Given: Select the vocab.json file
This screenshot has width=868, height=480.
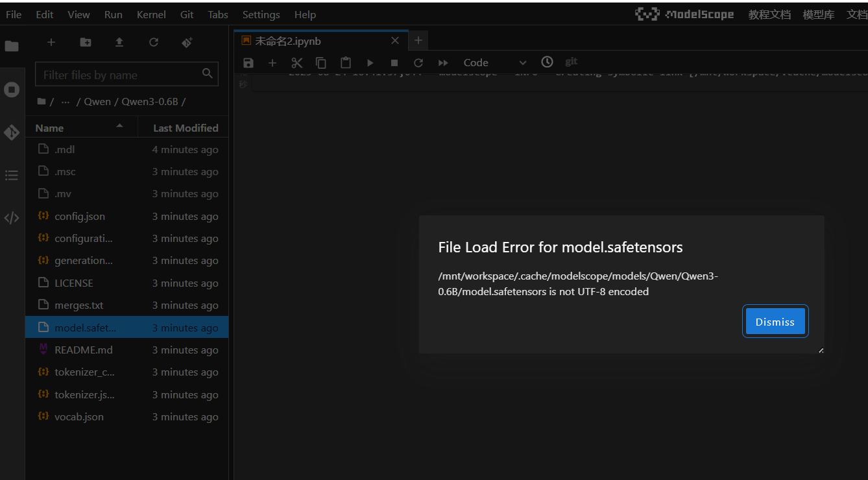Looking at the screenshot, I should click(127, 416).
